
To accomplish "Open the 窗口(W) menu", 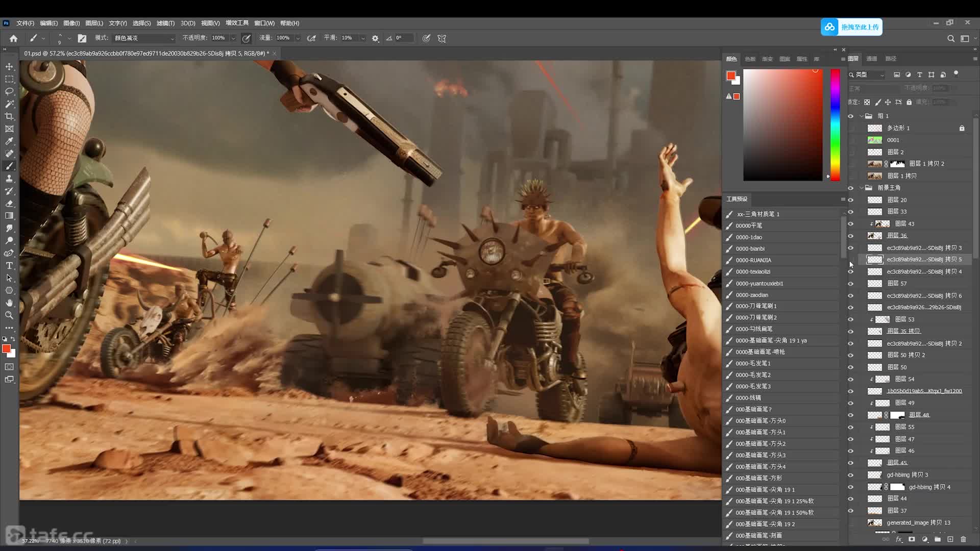I will pos(264,23).
